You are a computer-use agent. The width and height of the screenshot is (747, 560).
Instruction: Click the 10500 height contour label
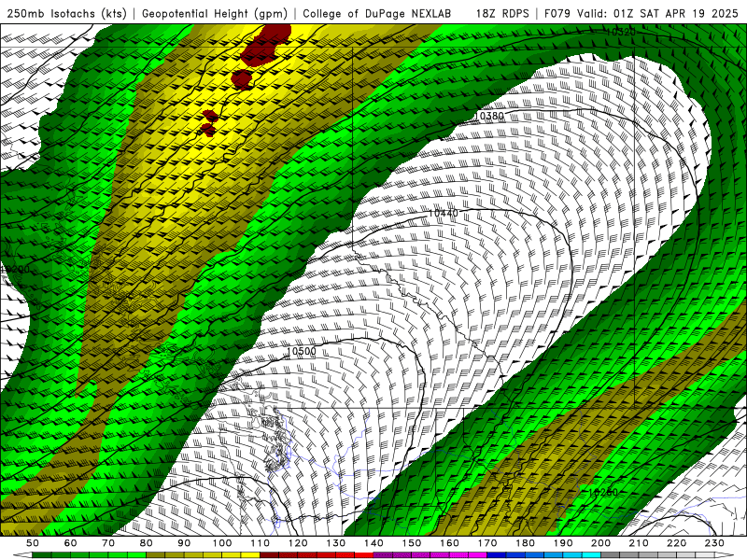[301, 352]
